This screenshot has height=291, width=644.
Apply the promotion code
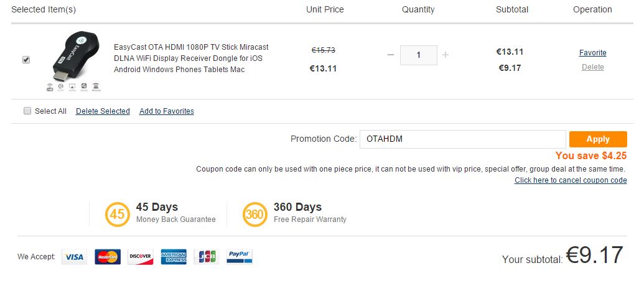pyautogui.click(x=598, y=139)
